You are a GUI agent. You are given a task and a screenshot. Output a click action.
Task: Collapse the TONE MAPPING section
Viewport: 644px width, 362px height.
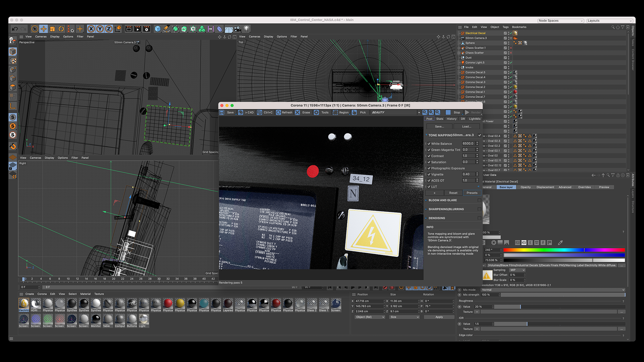point(426,135)
